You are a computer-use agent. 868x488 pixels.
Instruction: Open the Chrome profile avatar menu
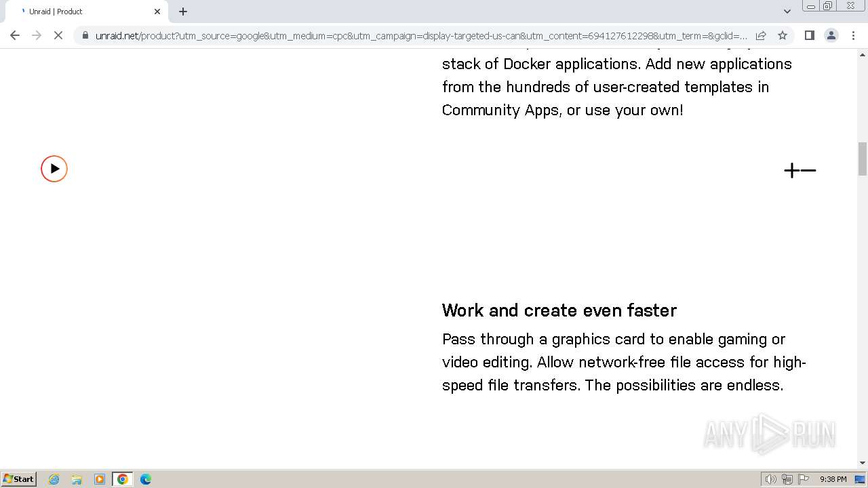(x=831, y=35)
